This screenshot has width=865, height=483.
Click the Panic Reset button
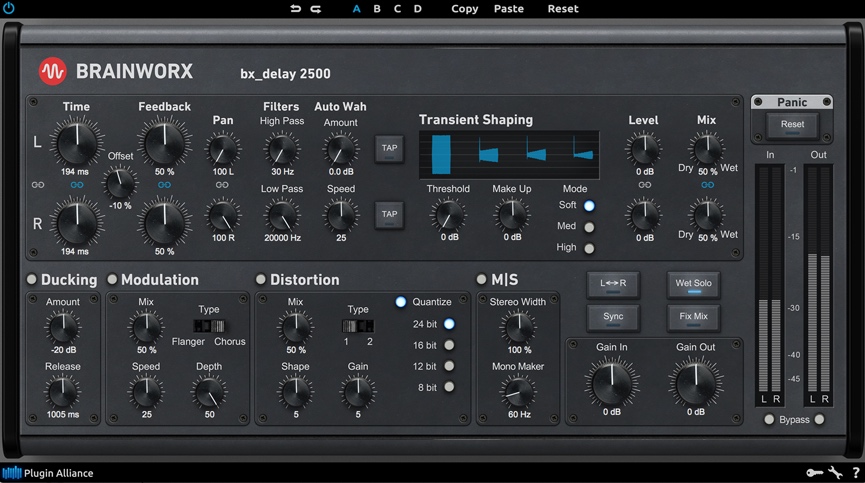[x=792, y=125]
